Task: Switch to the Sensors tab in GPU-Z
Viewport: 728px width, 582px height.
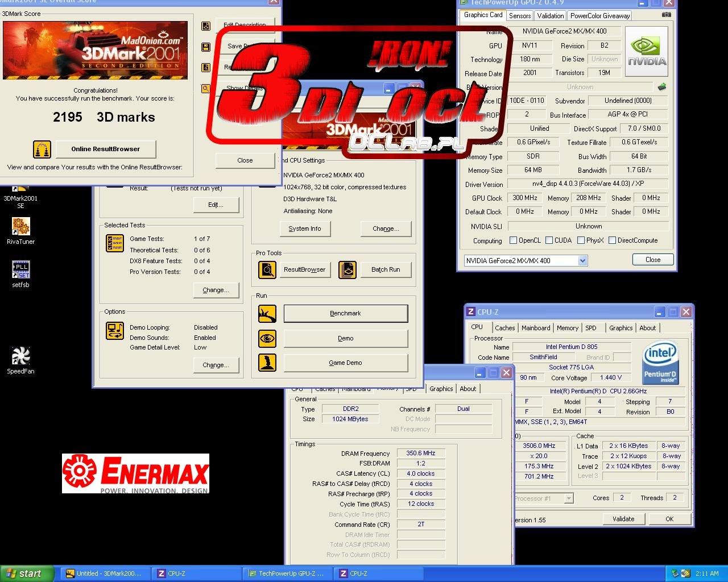Action: click(x=520, y=15)
